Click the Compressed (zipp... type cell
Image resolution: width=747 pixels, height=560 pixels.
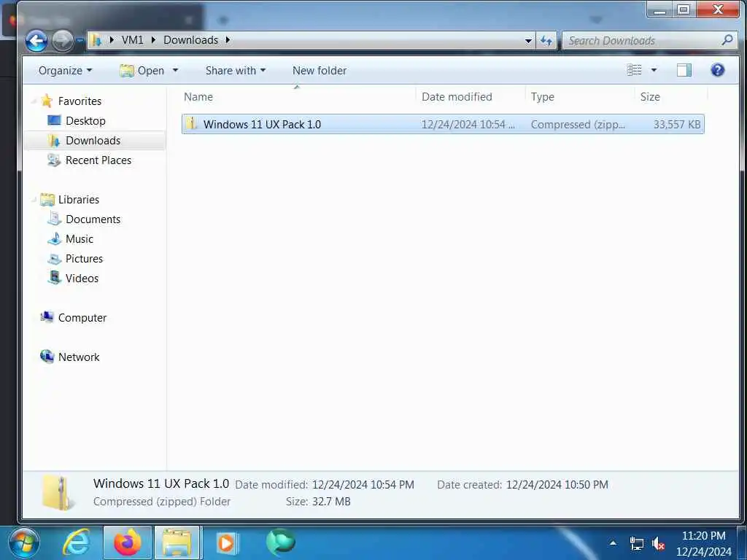[578, 124]
